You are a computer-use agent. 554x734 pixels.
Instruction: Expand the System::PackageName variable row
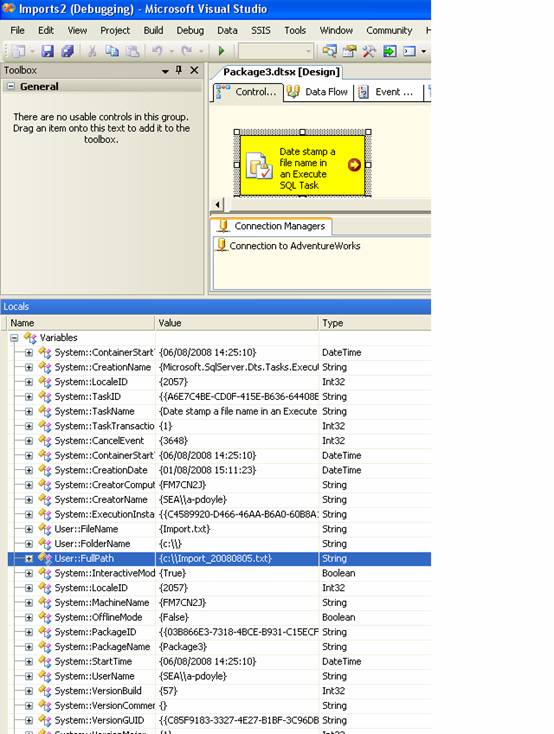[x=29, y=646]
